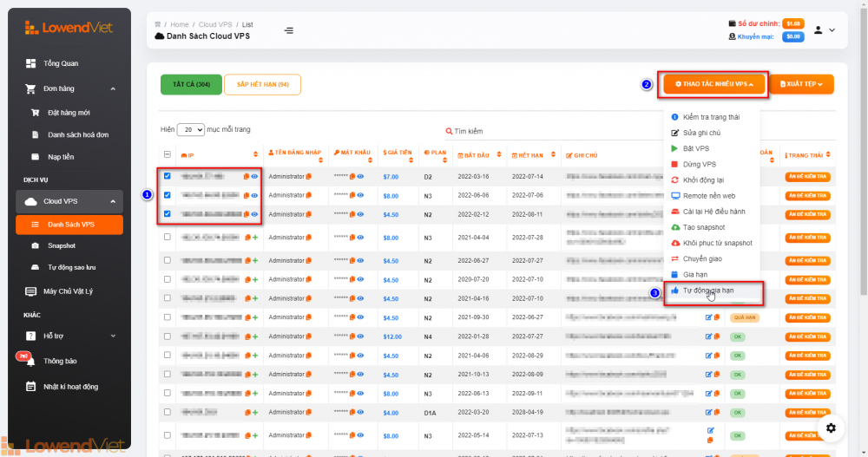Click the Đơn hàng shopping cart icon
Screen dimensions: 868x457
[x=30, y=88]
